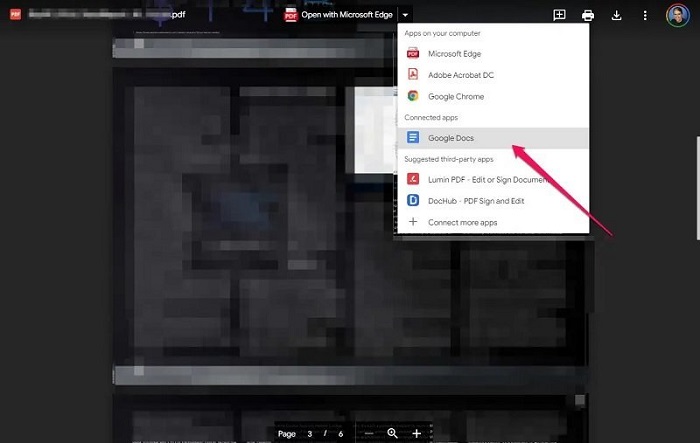Zoom in using the plus icon

pyautogui.click(x=417, y=434)
